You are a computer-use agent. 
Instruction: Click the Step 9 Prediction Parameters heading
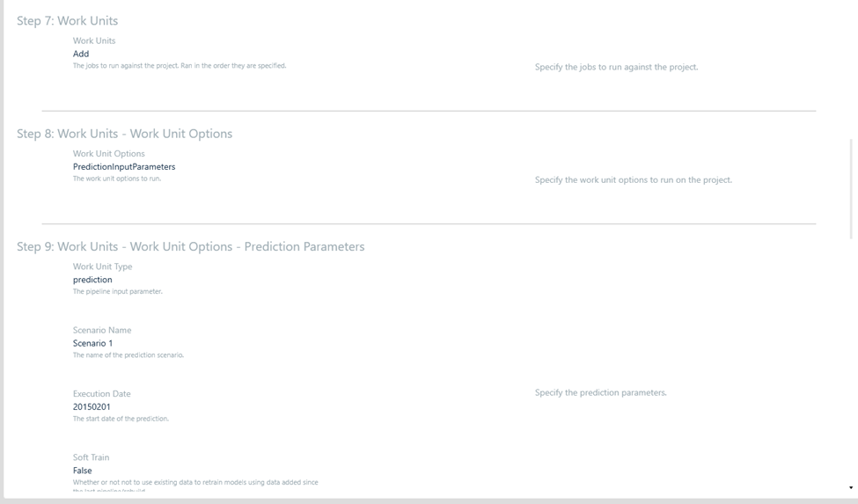coord(190,246)
